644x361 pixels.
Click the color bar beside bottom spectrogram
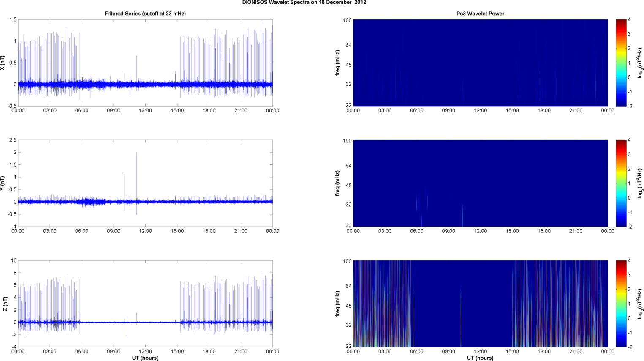(621, 304)
